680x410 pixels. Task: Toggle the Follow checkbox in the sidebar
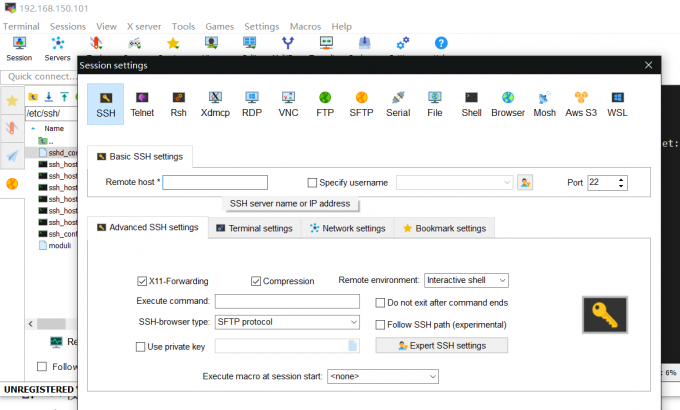click(42, 367)
